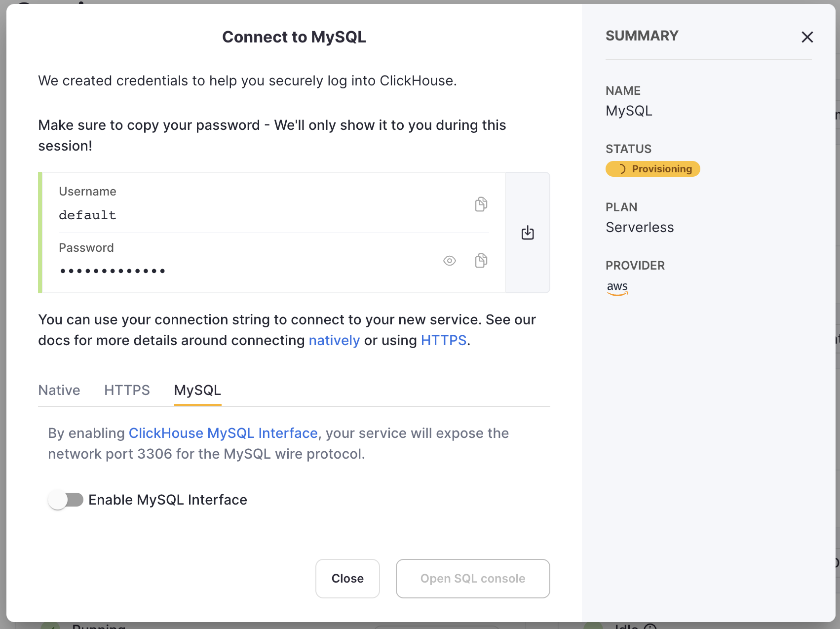Image resolution: width=840 pixels, height=629 pixels.
Task: Switch to the HTTPS tab
Action: (x=127, y=390)
